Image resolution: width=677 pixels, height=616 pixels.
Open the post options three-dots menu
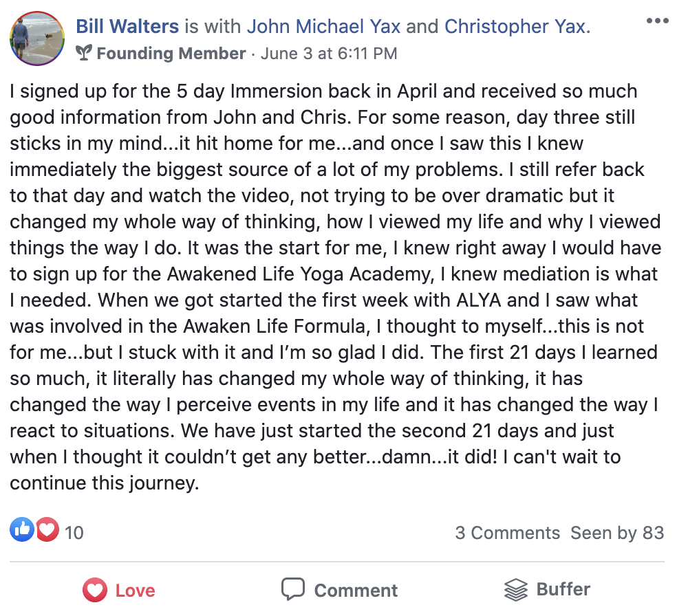pyautogui.click(x=657, y=21)
